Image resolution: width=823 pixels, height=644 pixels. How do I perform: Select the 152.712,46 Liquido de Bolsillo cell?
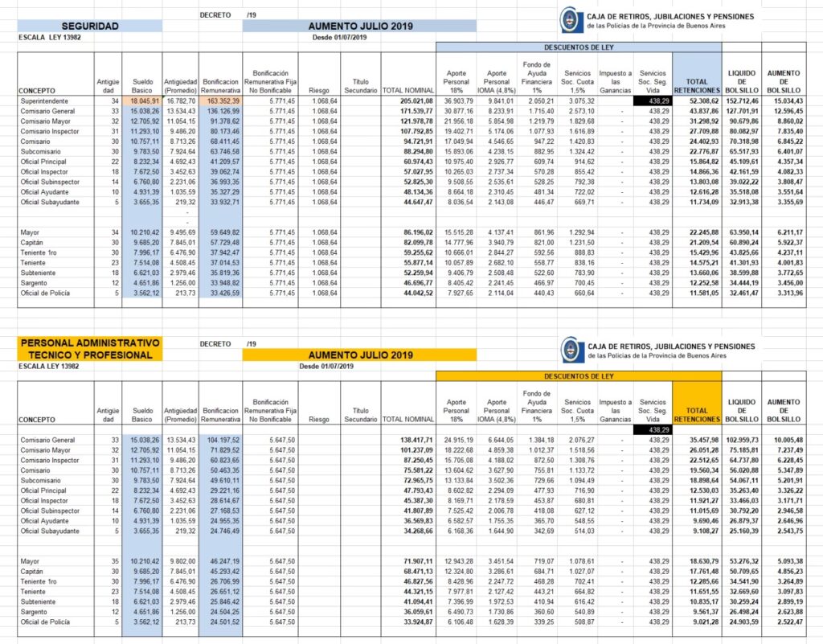(x=740, y=100)
